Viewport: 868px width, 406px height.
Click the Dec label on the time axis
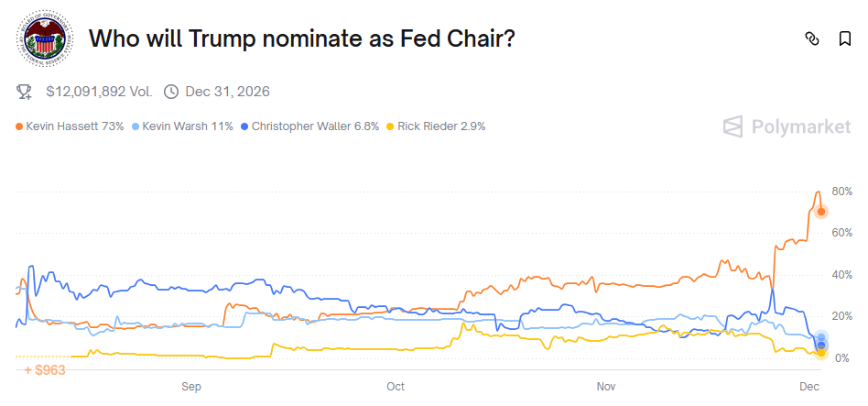click(808, 387)
